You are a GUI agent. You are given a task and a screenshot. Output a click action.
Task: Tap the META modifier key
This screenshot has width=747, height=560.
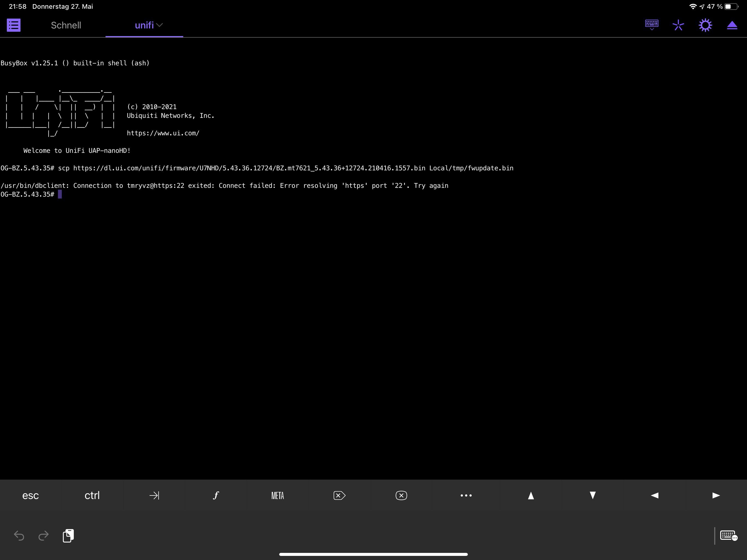point(278,495)
